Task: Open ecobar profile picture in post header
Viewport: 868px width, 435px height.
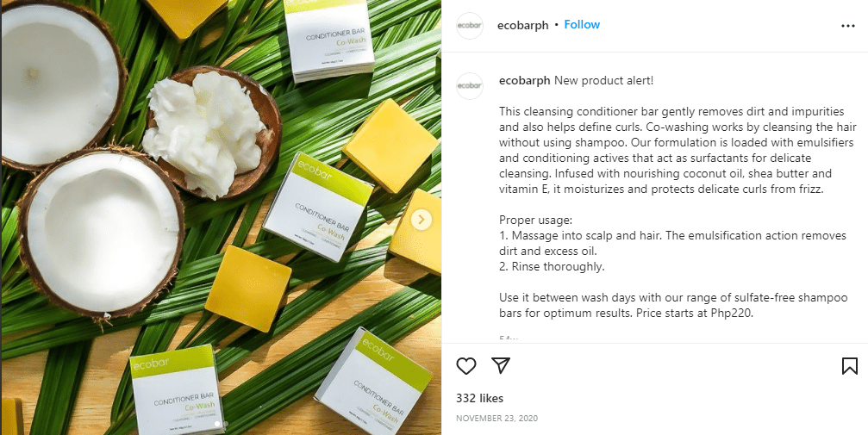Action: (x=470, y=26)
